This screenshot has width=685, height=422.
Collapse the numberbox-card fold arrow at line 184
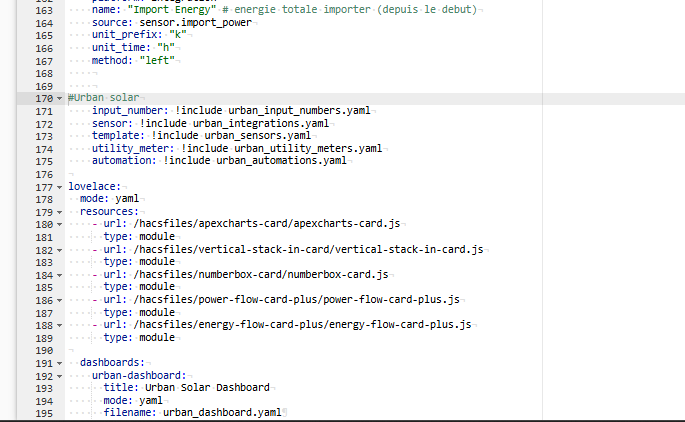pyautogui.click(x=59, y=276)
